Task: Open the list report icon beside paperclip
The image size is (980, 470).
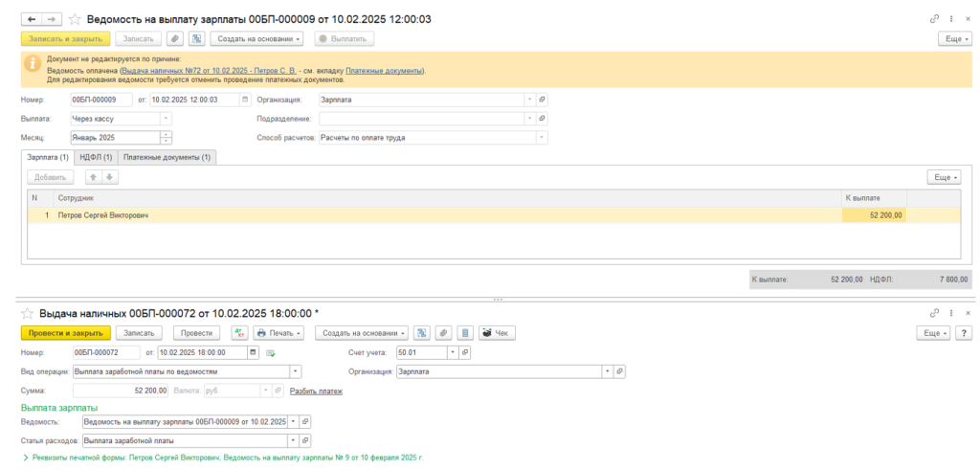Action: 464,333
